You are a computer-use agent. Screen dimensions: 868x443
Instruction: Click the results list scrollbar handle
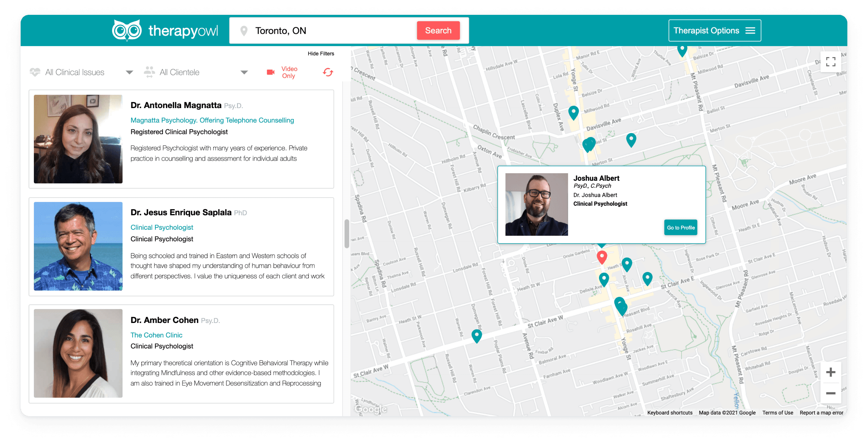(346, 234)
